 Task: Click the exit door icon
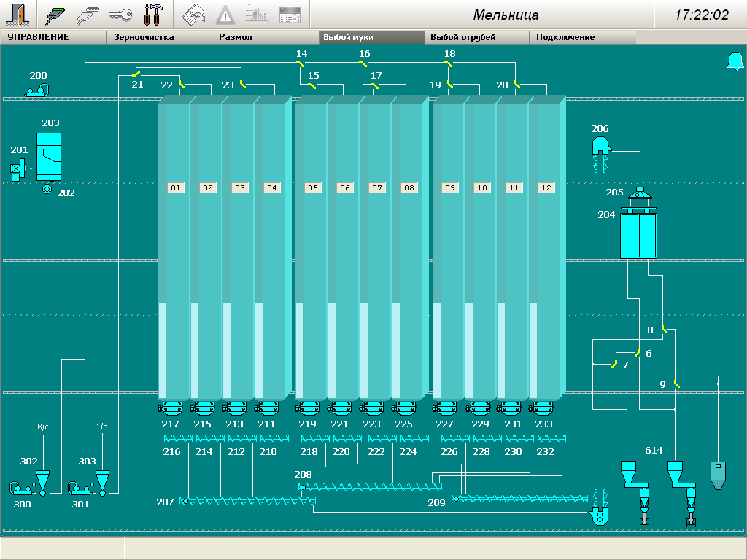(19, 15)
